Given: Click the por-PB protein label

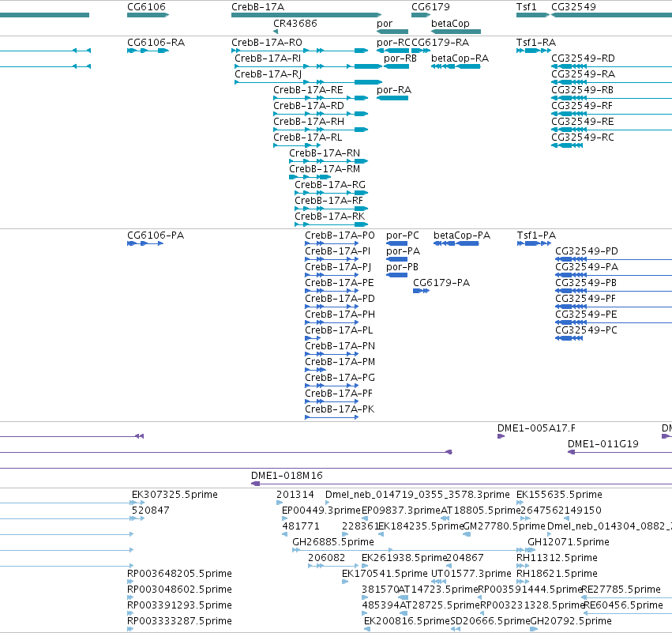Looking at the screenshot, I should click(402, 267).
